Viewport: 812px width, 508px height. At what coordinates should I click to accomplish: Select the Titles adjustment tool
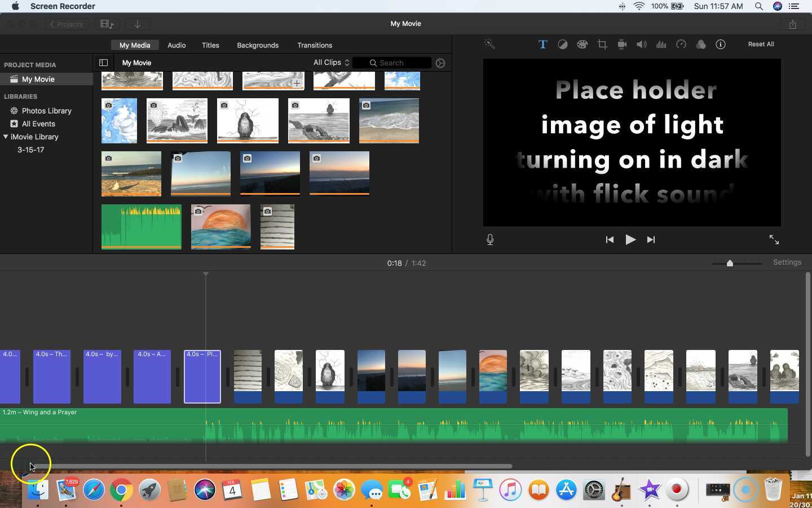click(542, 44)
